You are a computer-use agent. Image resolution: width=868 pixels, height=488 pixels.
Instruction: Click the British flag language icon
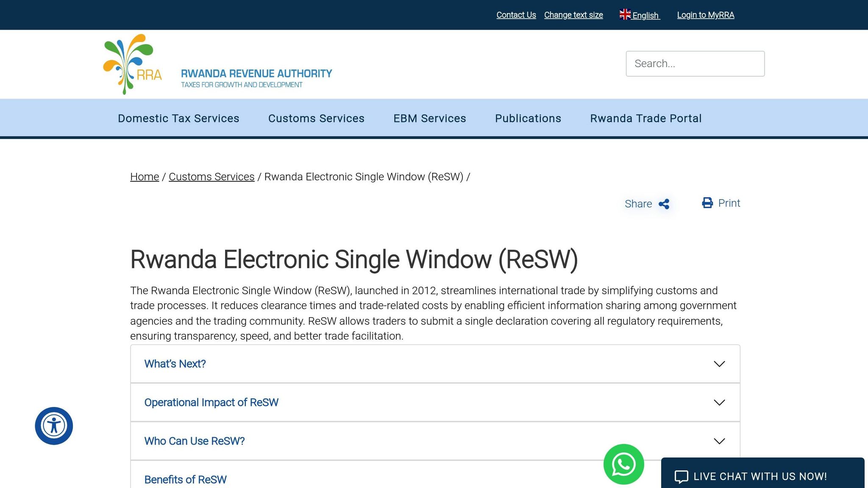coord(625,14)
